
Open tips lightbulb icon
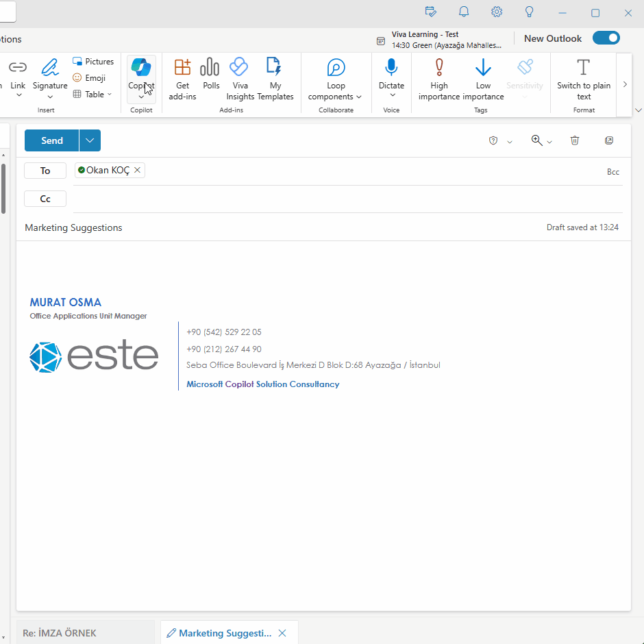click(x=530, y=12)
